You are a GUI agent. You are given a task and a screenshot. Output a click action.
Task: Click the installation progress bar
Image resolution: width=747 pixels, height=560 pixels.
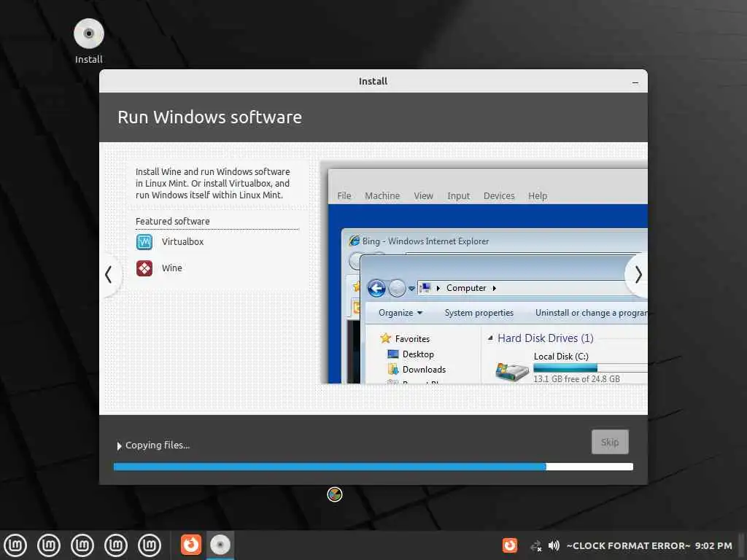[x=373, y=467]
